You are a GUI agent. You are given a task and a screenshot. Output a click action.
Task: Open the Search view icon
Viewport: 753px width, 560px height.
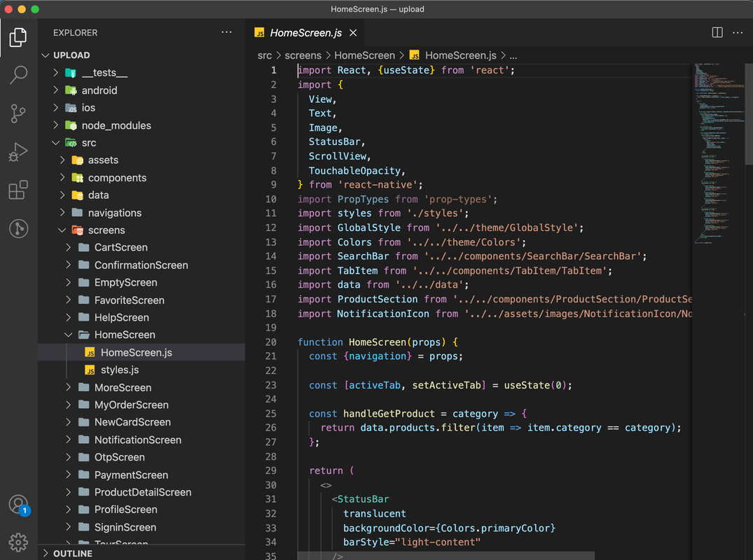(x=18, y=75)
